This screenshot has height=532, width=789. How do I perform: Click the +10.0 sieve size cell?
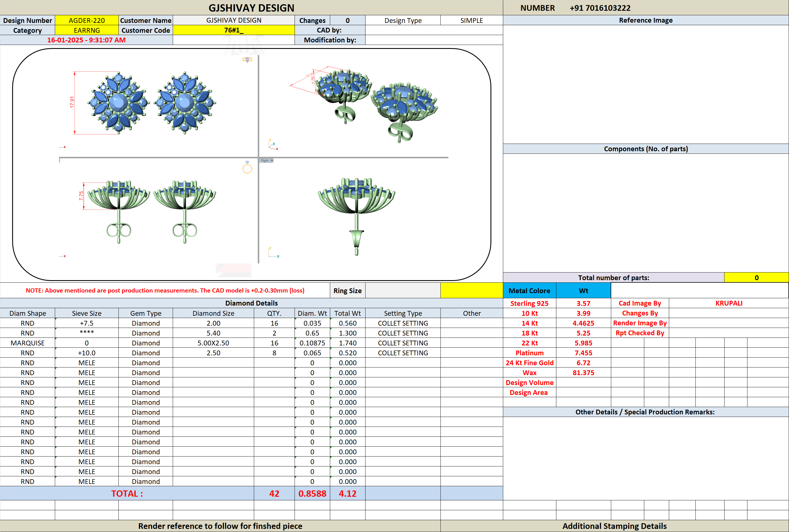coord(87,352)
